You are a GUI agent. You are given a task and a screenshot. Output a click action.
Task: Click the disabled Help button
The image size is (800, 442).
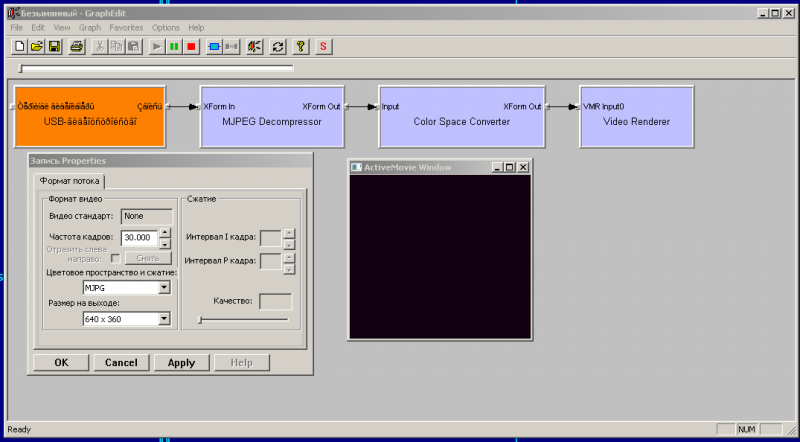[242, 362]
